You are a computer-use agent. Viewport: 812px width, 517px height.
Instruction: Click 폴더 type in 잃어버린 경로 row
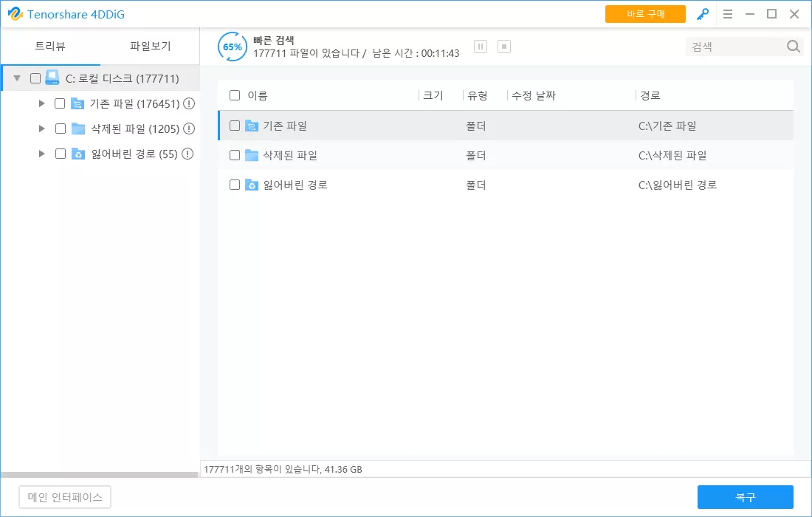[476, 185]
